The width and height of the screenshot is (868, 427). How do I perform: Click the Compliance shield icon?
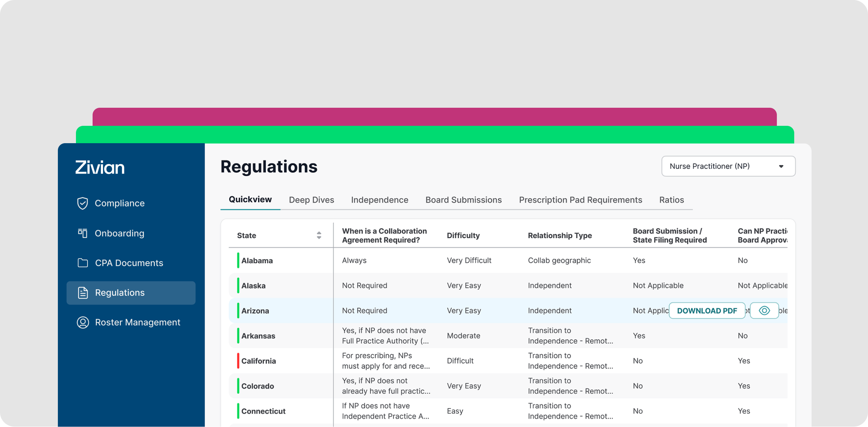82,203
